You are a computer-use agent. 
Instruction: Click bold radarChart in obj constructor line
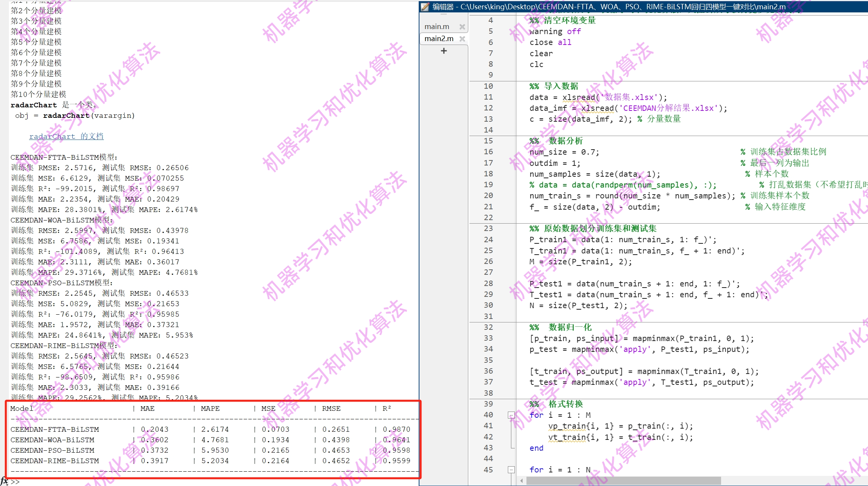point(66,115)
